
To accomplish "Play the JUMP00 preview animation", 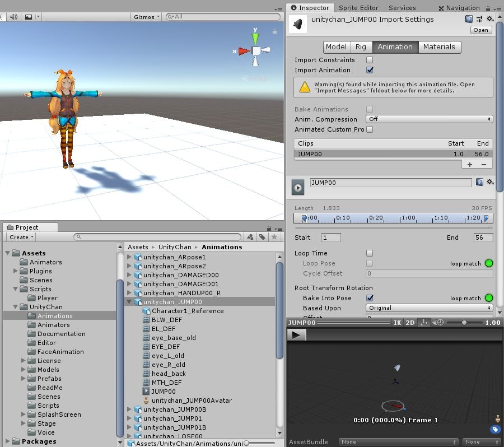I will pyautogui.click(x=296, y=336).
